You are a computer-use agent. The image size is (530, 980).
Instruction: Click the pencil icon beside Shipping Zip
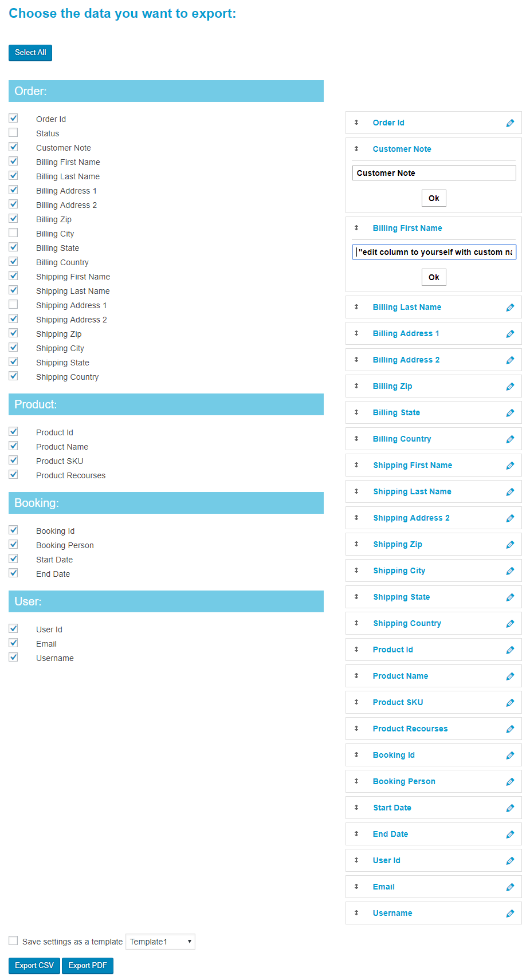coord(510,545)
